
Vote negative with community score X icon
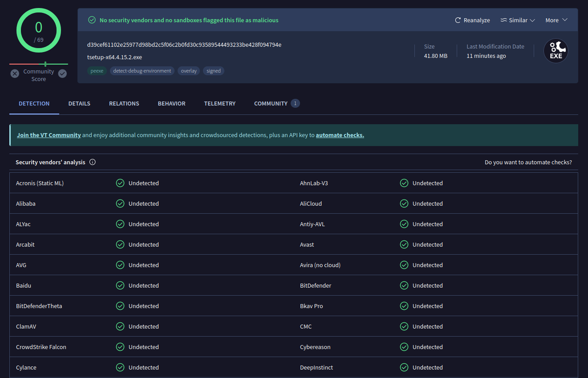(15, 73)
